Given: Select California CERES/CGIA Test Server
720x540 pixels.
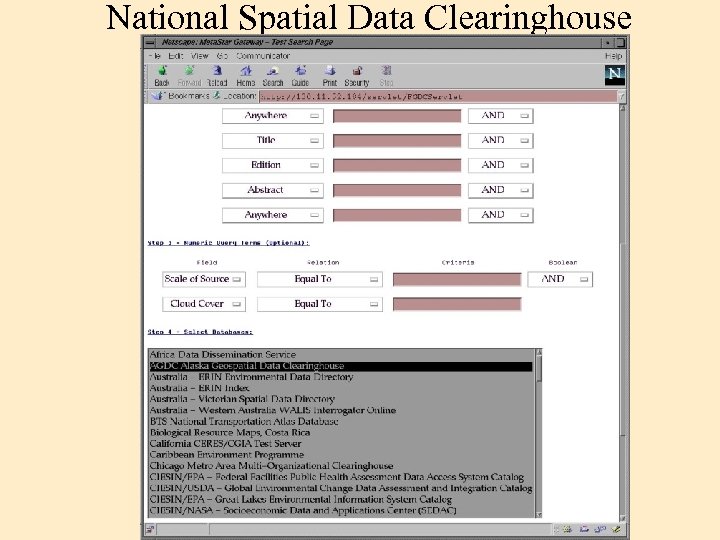Looking at the screenshot, I should pyautogui.click(x=341, y=444).
